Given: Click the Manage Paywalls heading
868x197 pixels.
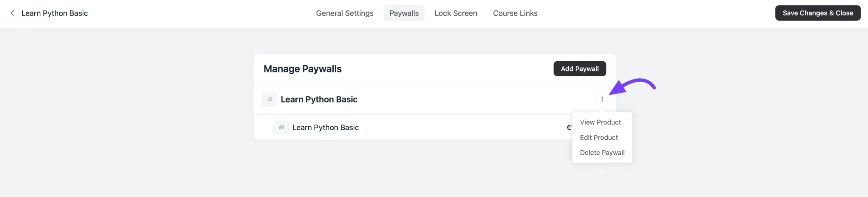Looking at the screenshot, I should (302, 69).
